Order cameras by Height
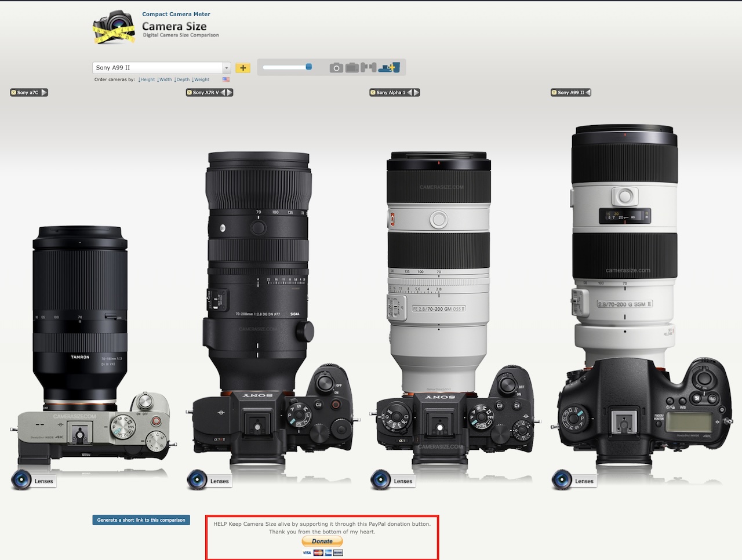This screenshot has height=560, width=742. coord(147,79)
